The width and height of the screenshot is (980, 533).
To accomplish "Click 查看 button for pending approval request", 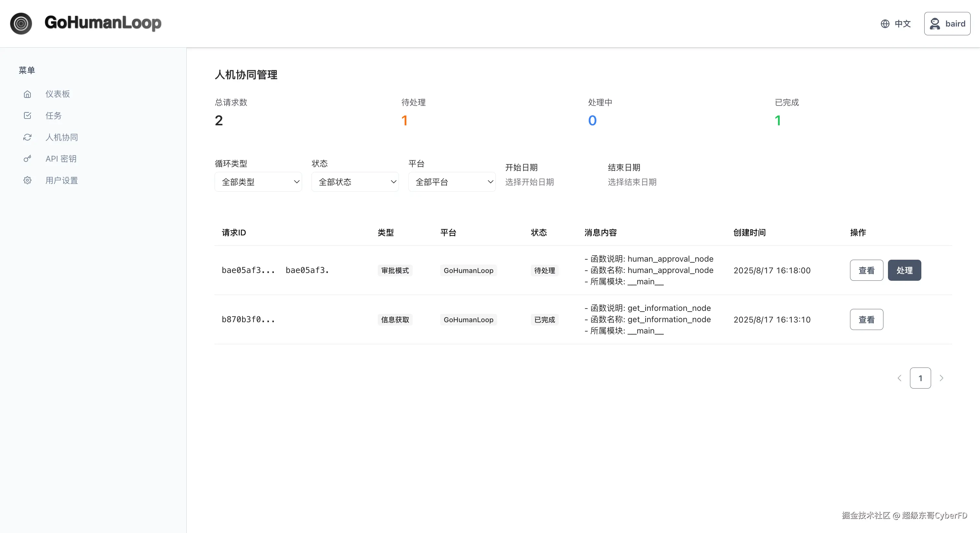I will pyautogui.click(x=866, y=270).
